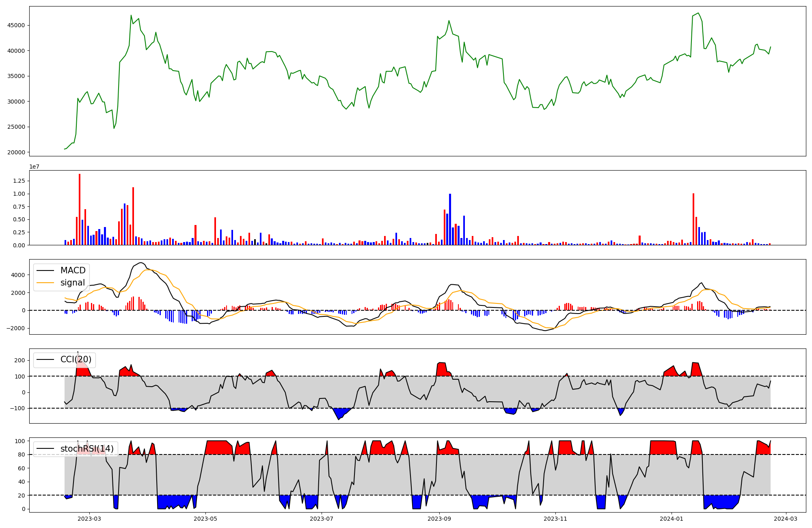
Task: Click the 1e7 volume scale exponent label
Action: (34, 167)
